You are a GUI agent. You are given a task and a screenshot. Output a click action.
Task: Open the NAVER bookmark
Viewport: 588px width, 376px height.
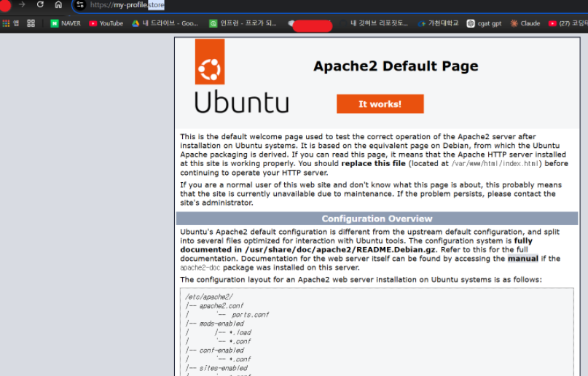pyautogui.click(x=66, y=23)
